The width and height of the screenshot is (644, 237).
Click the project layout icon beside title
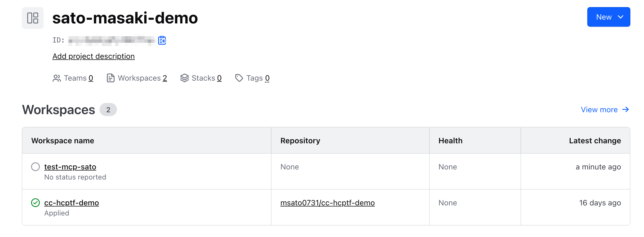33,18
